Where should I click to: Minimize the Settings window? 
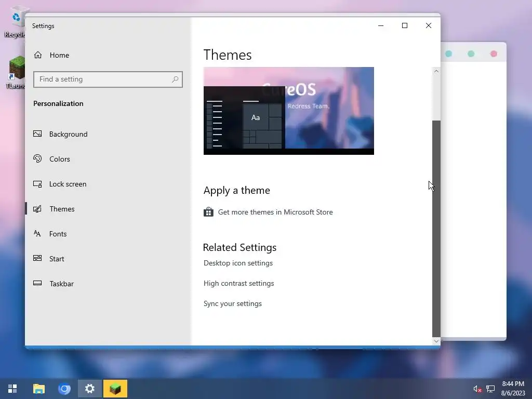(381, 25)
